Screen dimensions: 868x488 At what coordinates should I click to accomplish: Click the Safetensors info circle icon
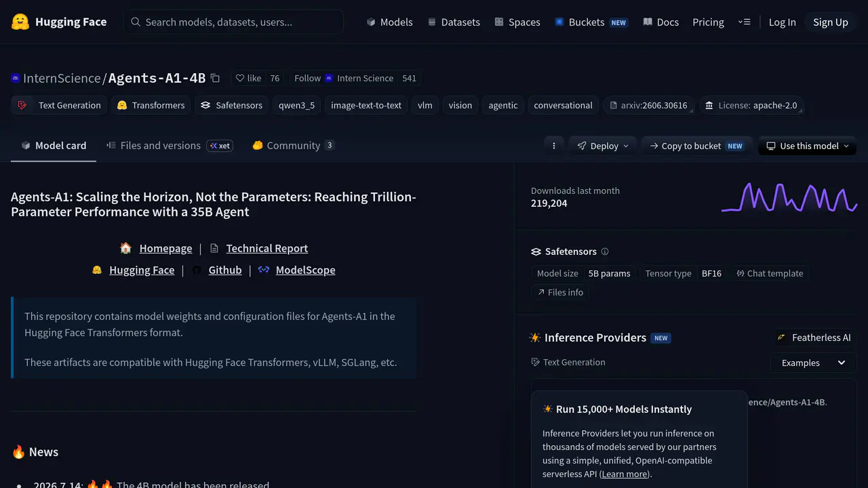(x=605, y=251)
